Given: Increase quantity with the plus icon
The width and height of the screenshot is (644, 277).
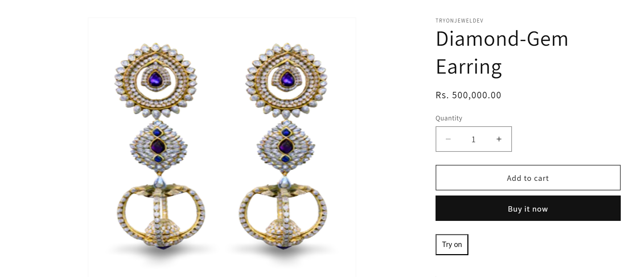Looking at the screenshot, I should [499, 139].
